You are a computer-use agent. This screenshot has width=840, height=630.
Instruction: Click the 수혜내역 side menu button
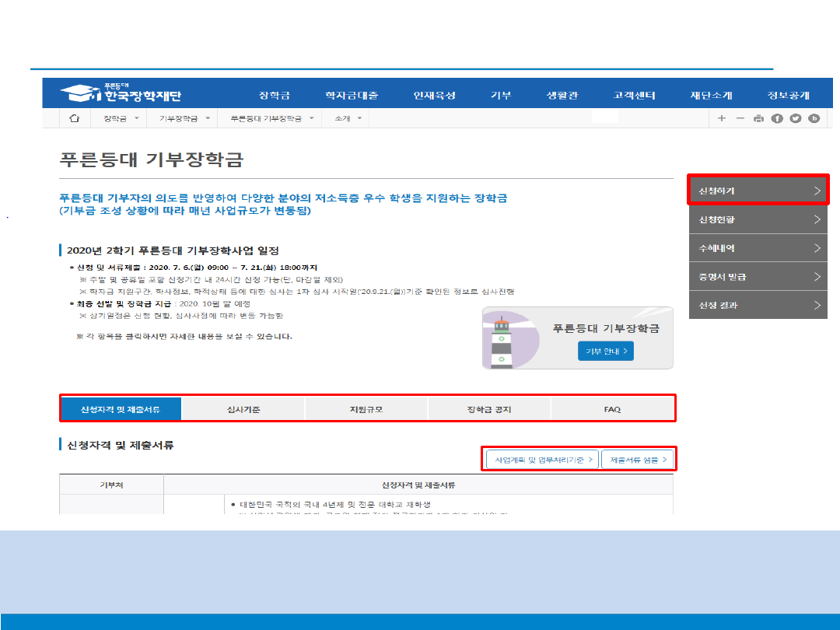point(758,248)
